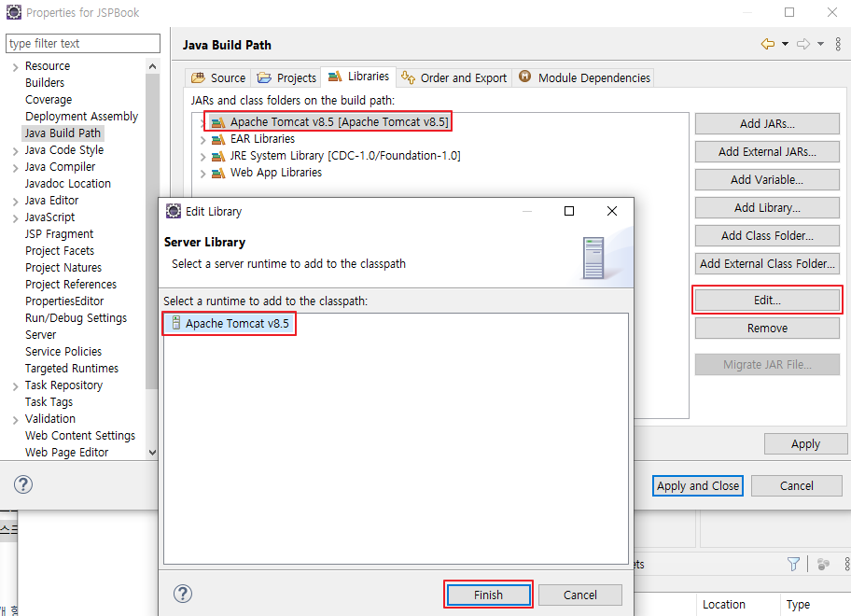Select Project Facets in the tree
This screenshot has width=851, height=616.
[x=60, y=251]
